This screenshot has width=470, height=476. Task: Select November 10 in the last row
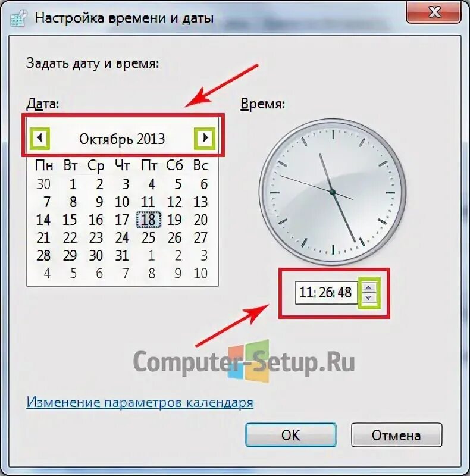[200, 273]
